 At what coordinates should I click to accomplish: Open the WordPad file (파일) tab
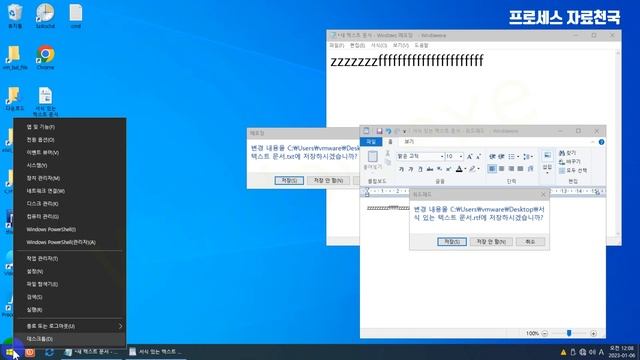pyautogui.click(x=371, y=142)
